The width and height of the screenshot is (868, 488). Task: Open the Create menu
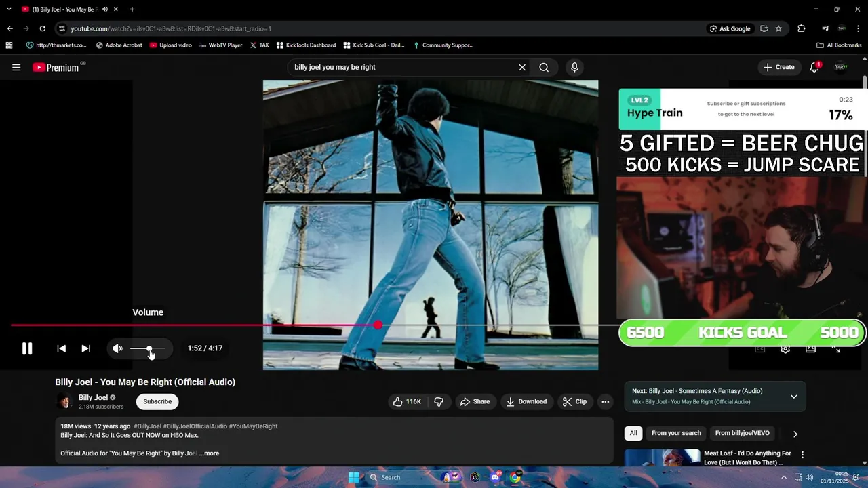pyautogui.click(x=778, y=67)
